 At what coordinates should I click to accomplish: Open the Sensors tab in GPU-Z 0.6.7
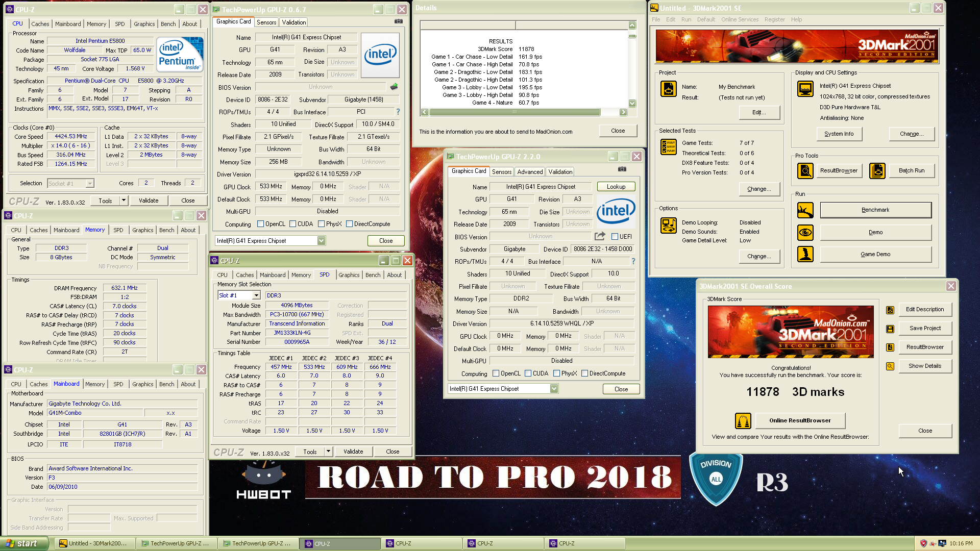click(x=266, y=22)
